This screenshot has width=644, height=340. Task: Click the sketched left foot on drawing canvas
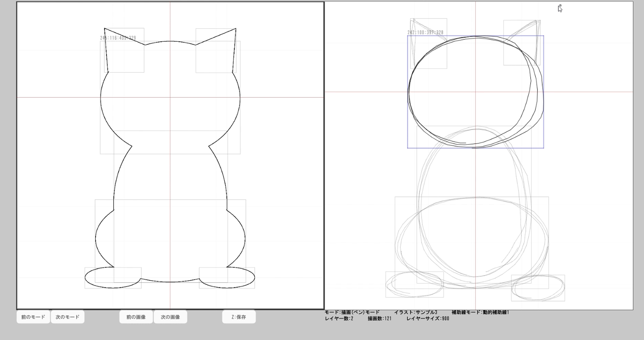click(415, 284)
